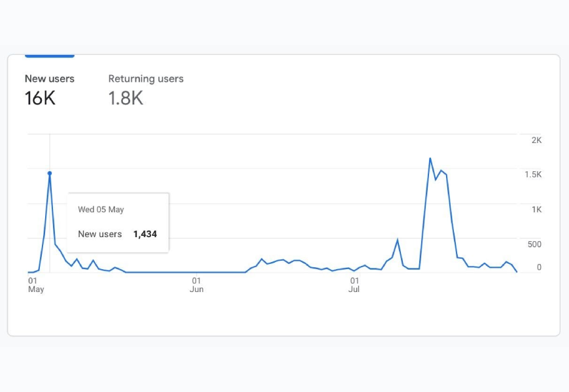
Task: Click the 01 Jun x-axis label
Action: pyautogui.click(x=196, y=285)
